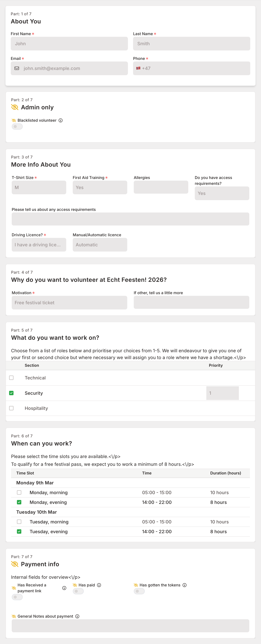Click info icon beside Blacklisted volunteer
This screenshot has width=261, height=644.
61,120
